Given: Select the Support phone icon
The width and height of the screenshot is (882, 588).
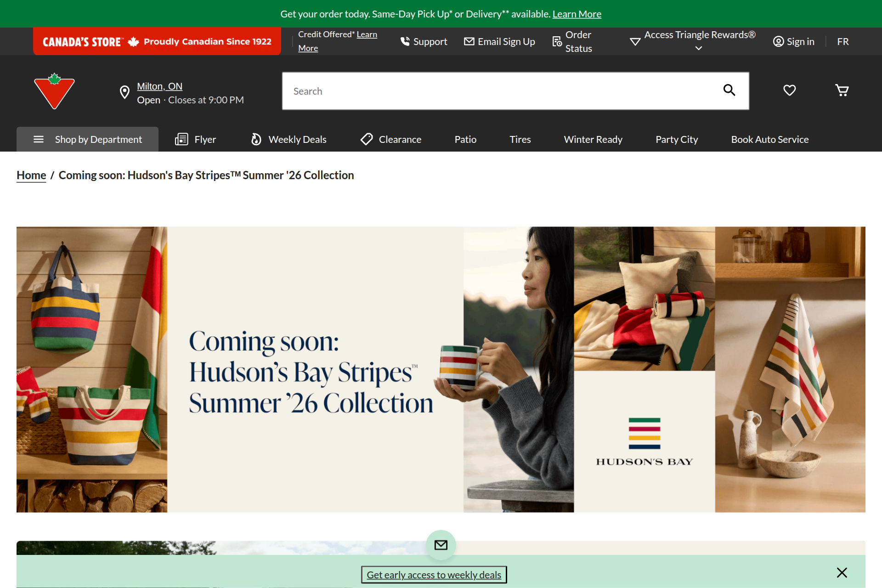Looking at the screenshot, I should [x=405, y=41].
